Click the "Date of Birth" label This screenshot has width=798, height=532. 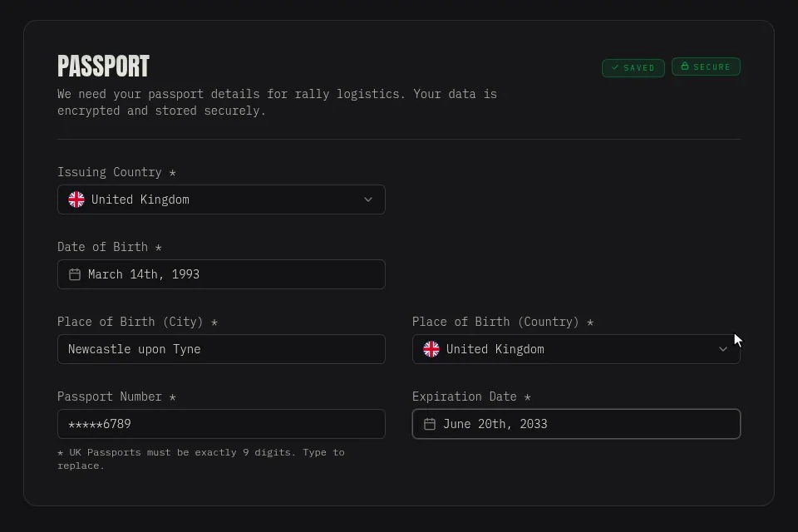[x=102, y=247]
